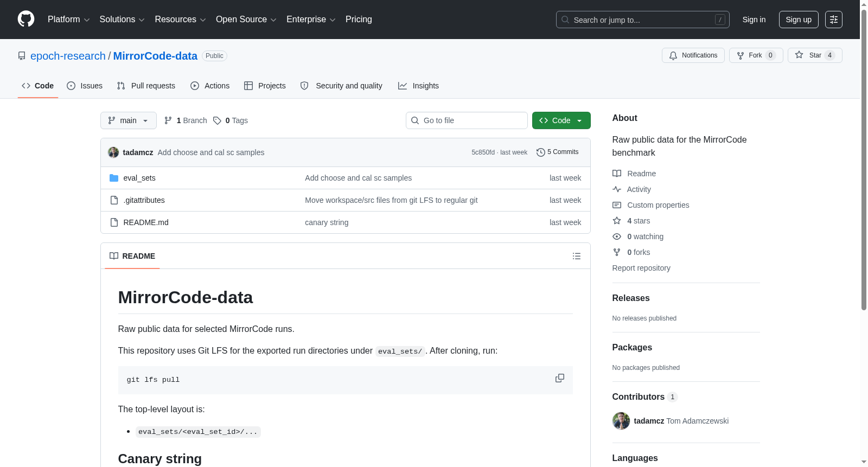Image resolution: width=868 pixels, height=467 pixels.
Task: Click the Sign up button
Action: coord(799,20)
